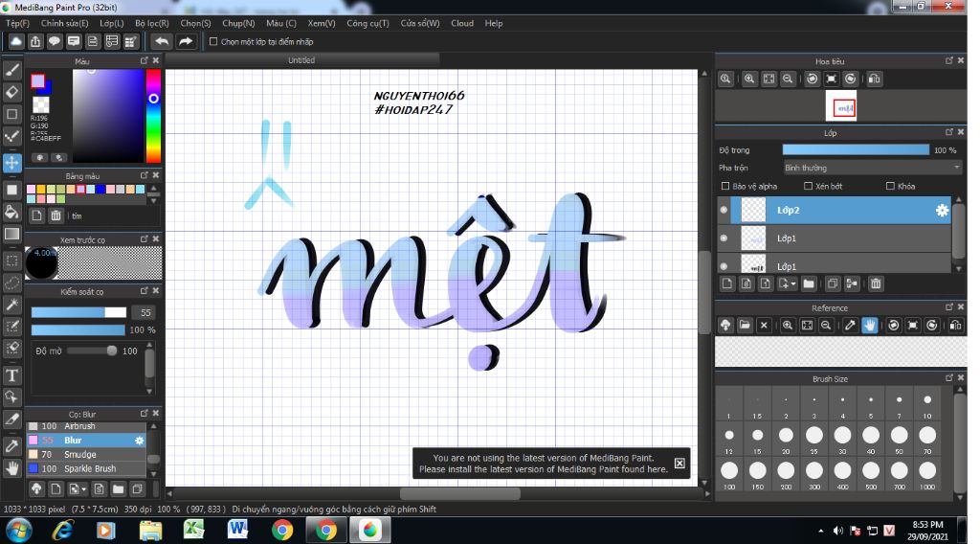Open the 'Pha trộn' blending mode dropdown
Image resolution: width=980 pixels, height=544 pixels.
pos(873,168)
